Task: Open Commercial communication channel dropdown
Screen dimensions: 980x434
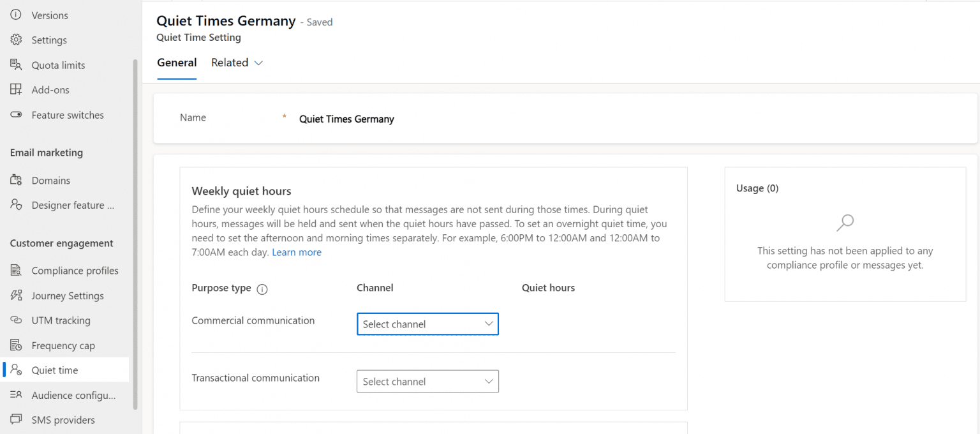Action: coord(427,324)
